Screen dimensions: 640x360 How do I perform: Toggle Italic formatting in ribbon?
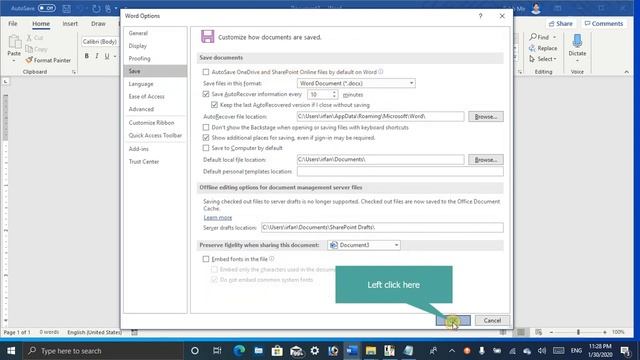pyautogui.click(x=97, y=56)
